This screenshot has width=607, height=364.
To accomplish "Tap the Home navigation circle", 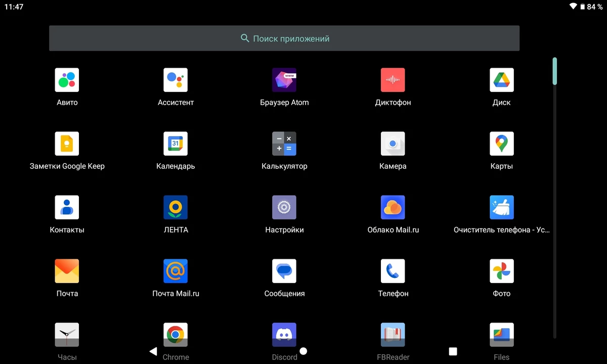I will click(x=303, y=351).
